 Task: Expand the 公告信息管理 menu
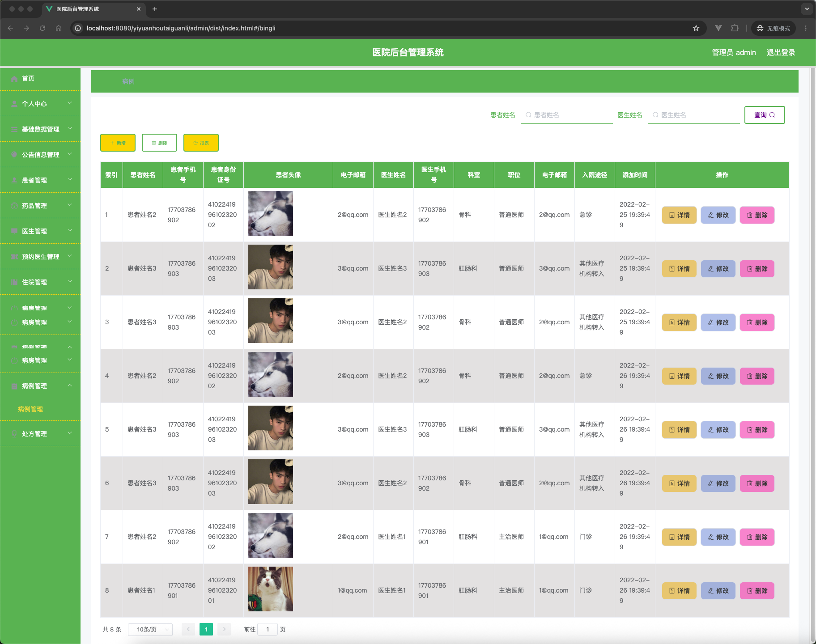40,155
